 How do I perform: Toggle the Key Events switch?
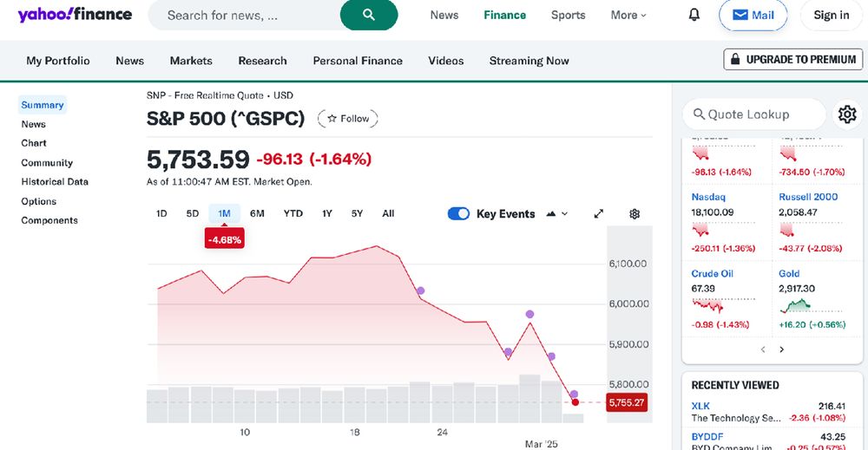click(x=458, y=214)
